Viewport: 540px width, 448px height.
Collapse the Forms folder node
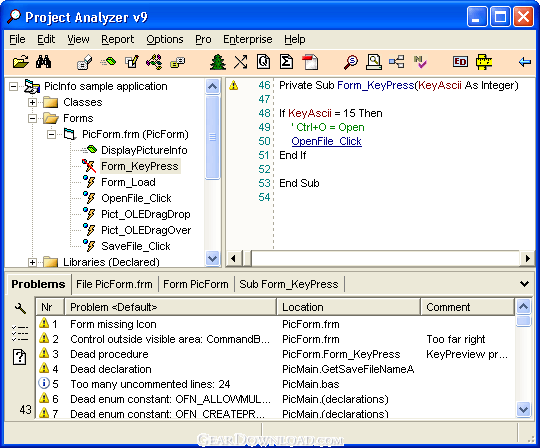(32, 118)
